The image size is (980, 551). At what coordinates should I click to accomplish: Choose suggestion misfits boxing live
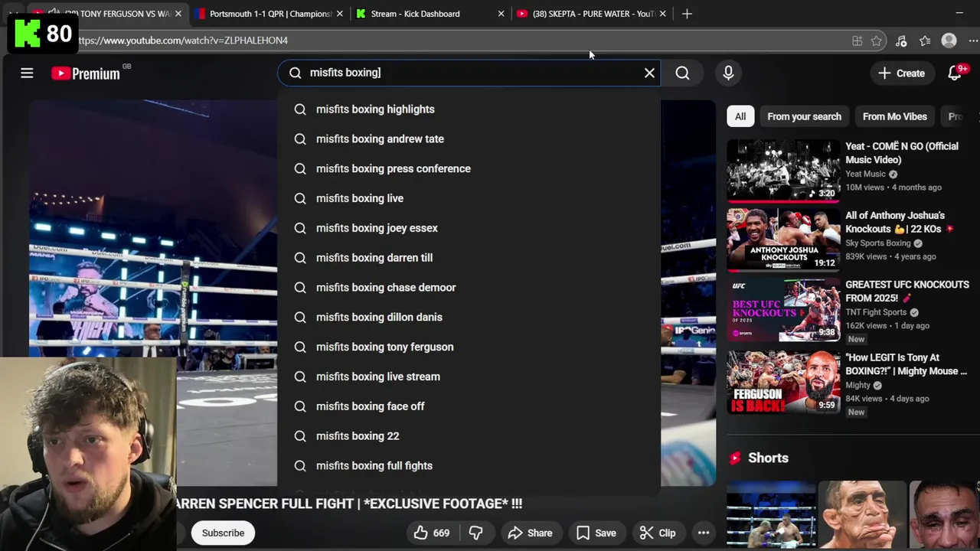[469, 198]
